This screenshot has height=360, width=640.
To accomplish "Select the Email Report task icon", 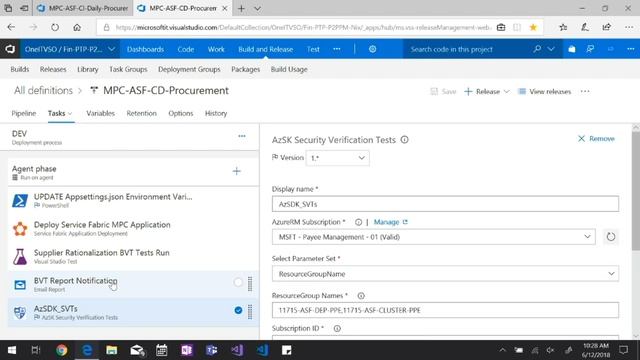I will (20, 284).
